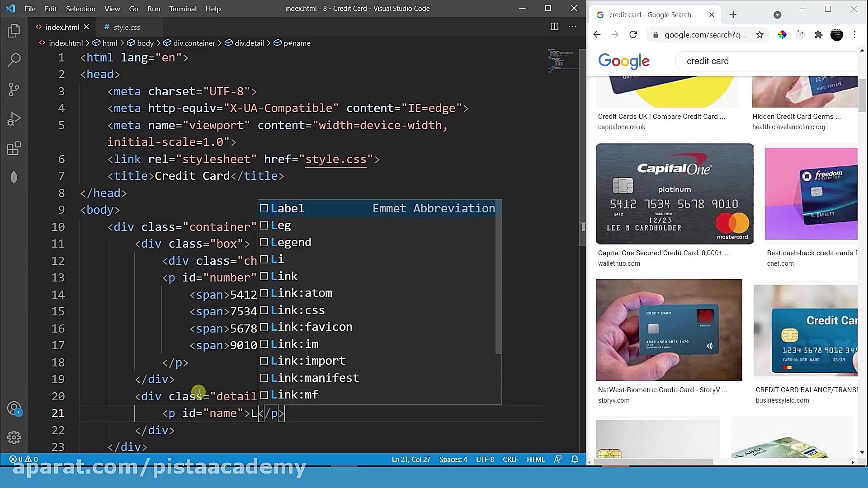Change end of line sequence CRLF
Viewport: 868px width, 488px height.
[510, 459]
